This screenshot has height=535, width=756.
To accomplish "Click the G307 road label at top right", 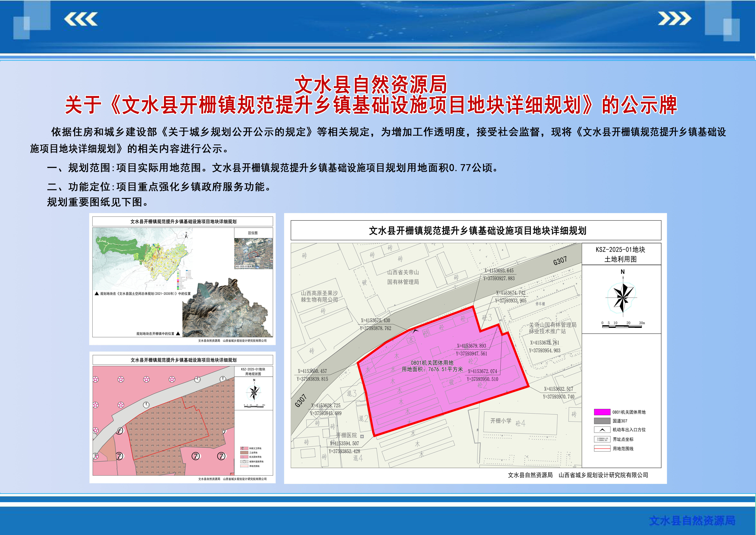I will 560,261.
